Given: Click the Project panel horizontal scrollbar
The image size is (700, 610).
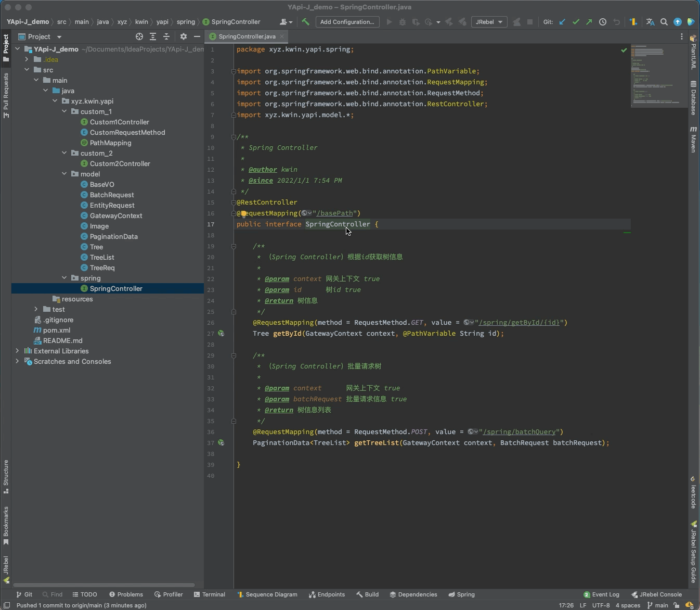Looking at the screenshot, I should 104,585.
